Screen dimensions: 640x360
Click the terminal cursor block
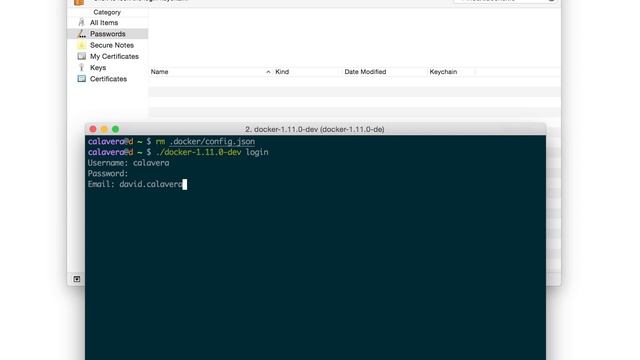point(185,184)
